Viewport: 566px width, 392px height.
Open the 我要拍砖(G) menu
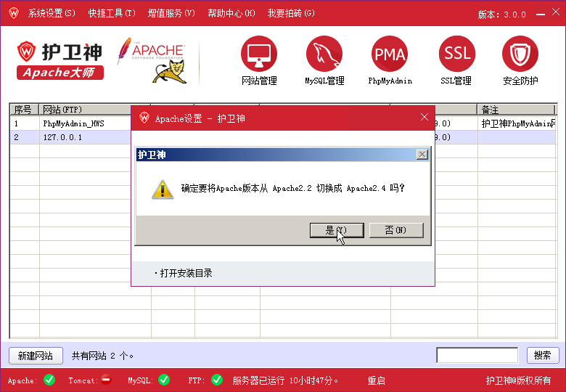[x=291, y=13]
